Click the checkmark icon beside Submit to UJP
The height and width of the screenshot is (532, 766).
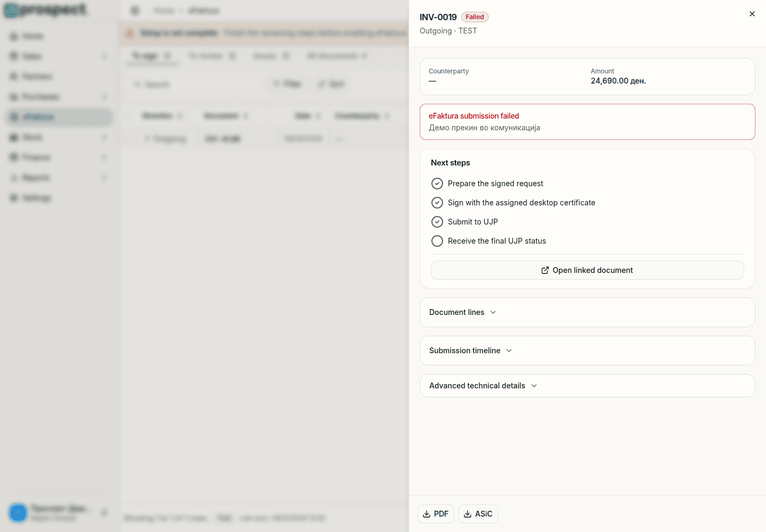click(x=437, y=222)
